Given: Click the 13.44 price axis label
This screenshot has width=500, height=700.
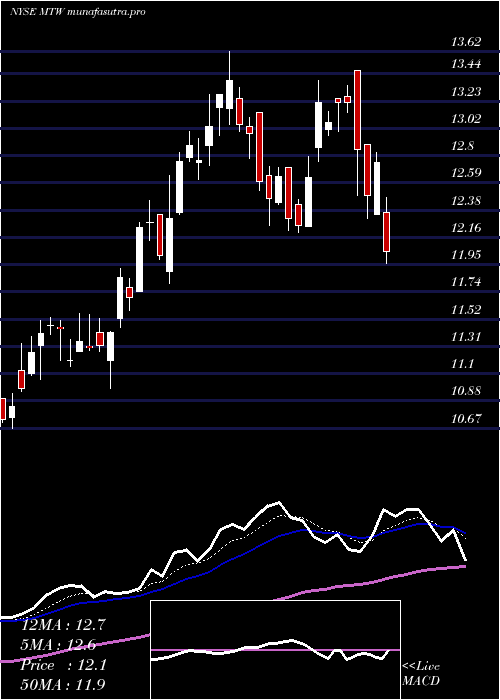Looking at the screenshot, I should 466,64.
